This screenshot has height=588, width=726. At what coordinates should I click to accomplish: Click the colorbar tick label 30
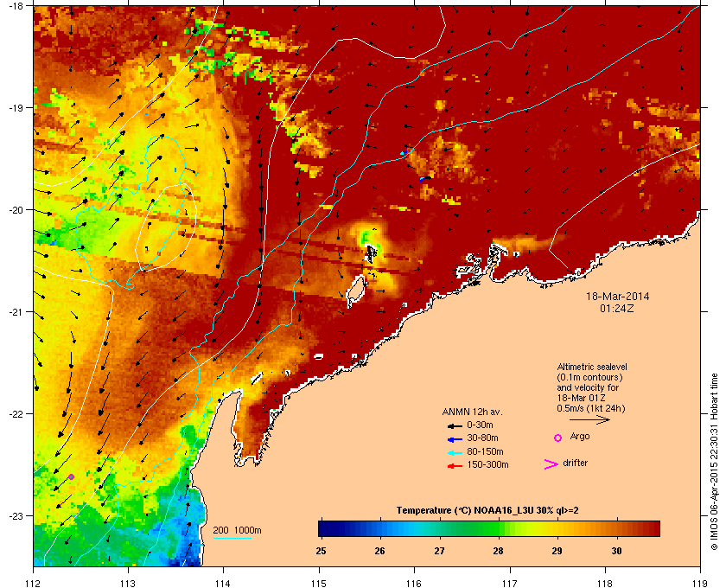(616, 551)
